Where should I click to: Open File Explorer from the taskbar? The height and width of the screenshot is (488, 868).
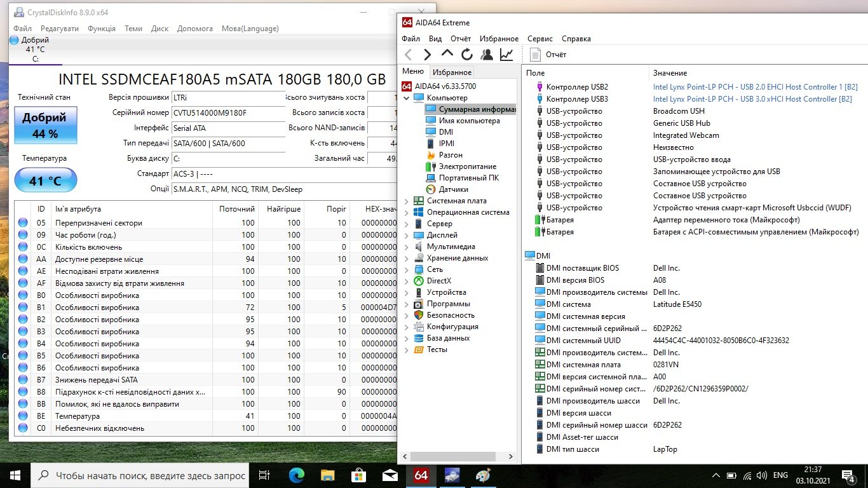point(327,475)
